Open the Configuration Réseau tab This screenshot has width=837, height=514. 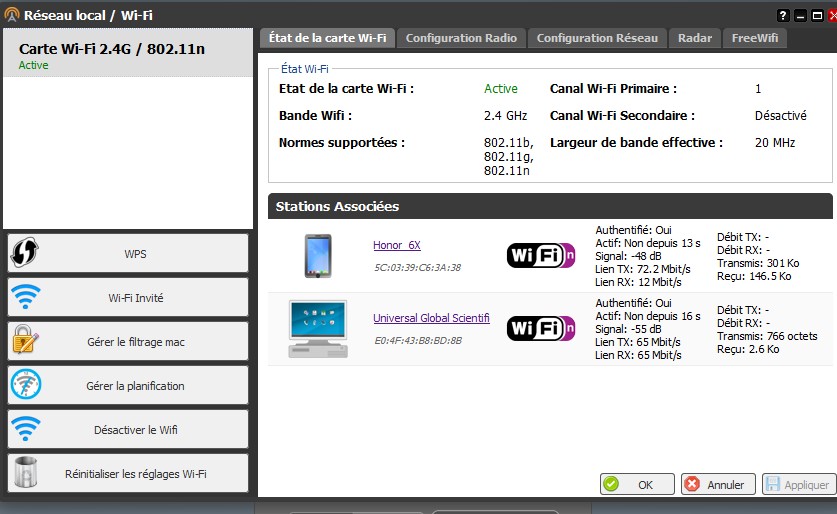597,38
